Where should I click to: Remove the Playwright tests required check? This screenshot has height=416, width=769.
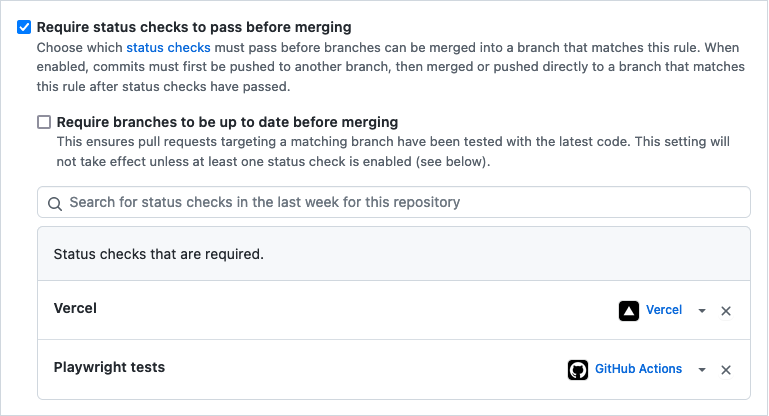click(x=726, y=370)
